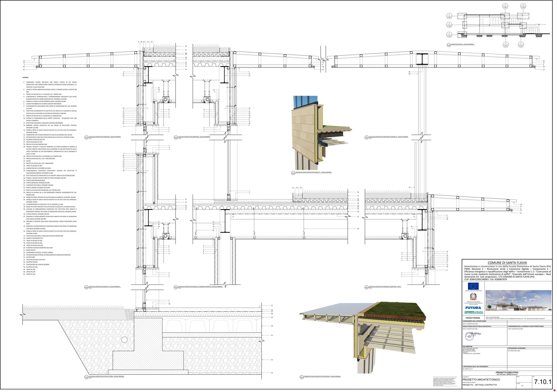Click 'ING. IRENE GULLO' name
The height and width of the screenshot is (392, 557).
(x=468, y=369)
